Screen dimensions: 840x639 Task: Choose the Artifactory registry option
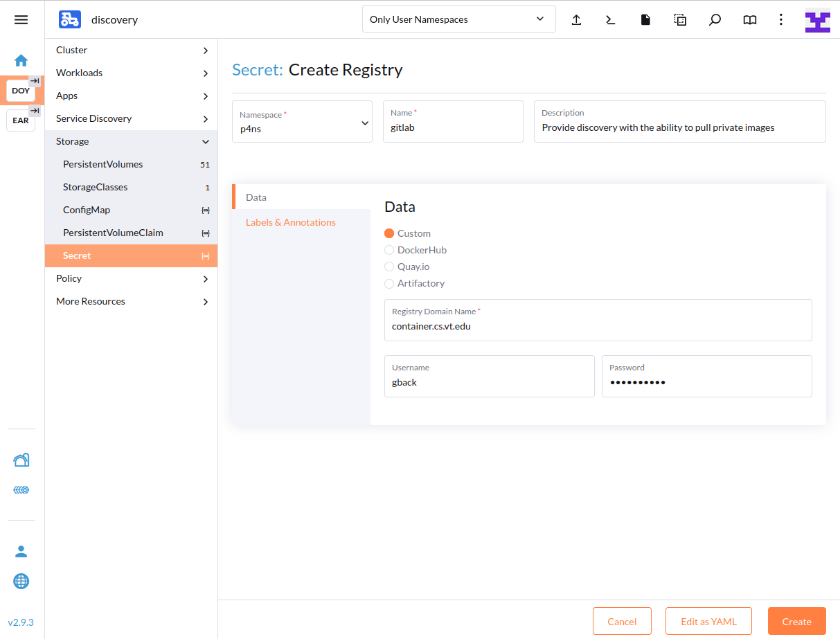389,283
